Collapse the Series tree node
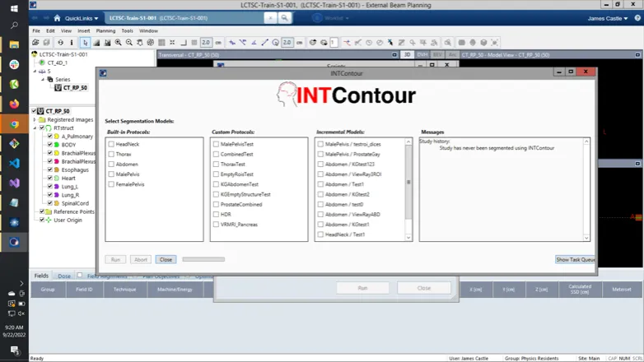The width and height of the screenshot is (644, 362). click(43, 79)
